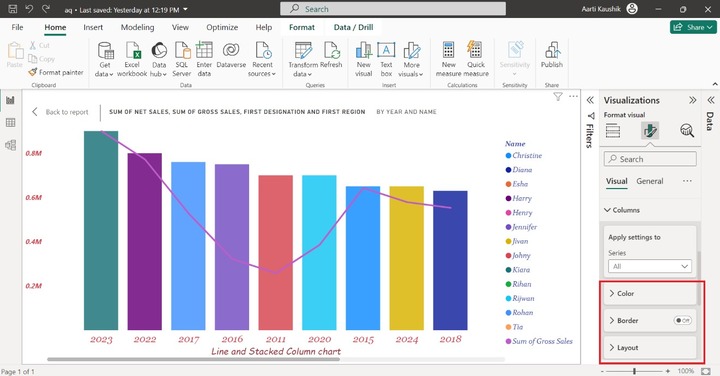This screenshot has width=720, height=376.
Task: Switch to the View ribbon tab
Action: [x=180, y=27]
